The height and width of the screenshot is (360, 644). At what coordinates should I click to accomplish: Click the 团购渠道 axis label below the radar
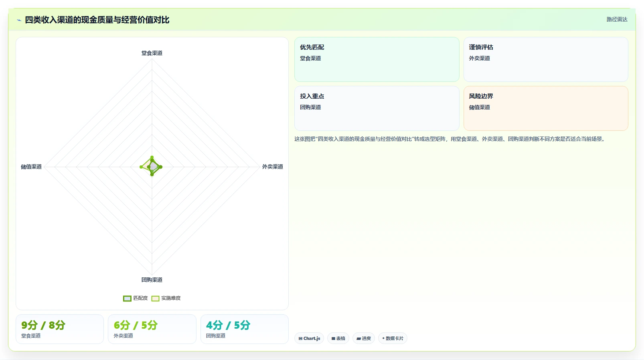point(152,280)
